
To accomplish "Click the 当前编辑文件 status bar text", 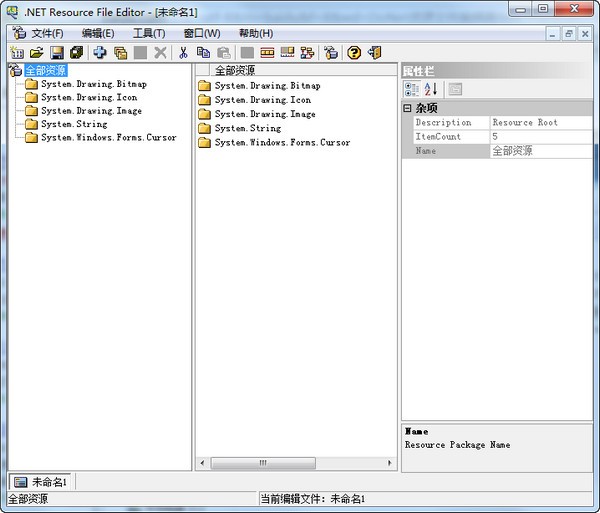I will click(313, 499).
